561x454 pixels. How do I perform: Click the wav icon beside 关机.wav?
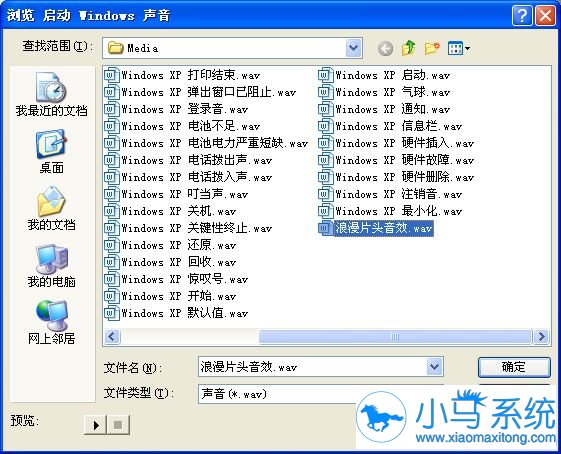point(111,211)
